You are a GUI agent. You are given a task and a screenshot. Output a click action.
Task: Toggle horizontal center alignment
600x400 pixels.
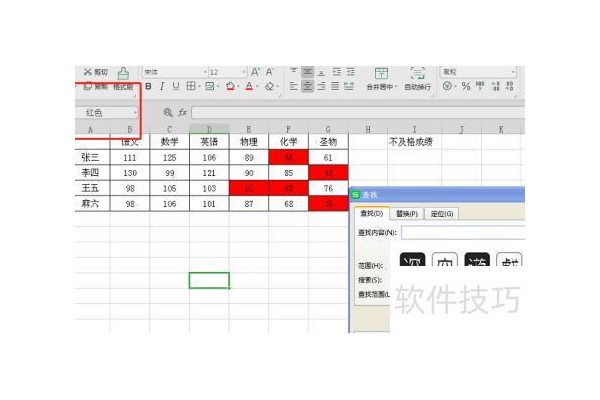point(307,86)
